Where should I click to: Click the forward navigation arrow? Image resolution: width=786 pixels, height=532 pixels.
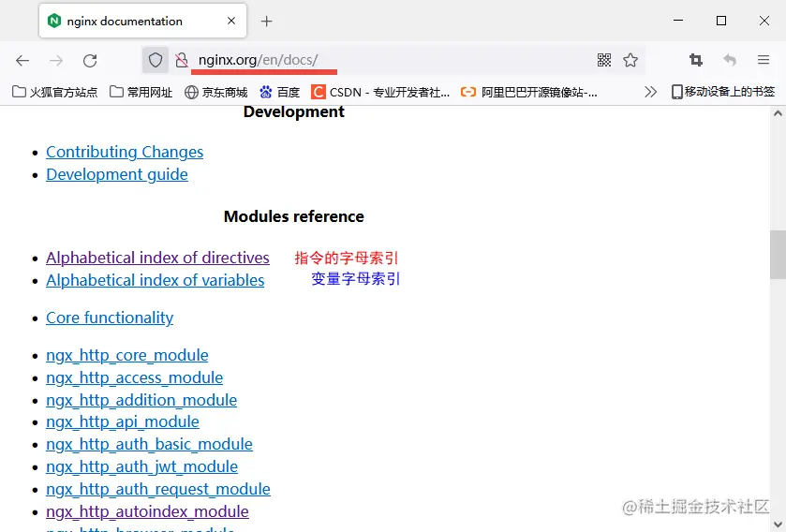point(56,61)
